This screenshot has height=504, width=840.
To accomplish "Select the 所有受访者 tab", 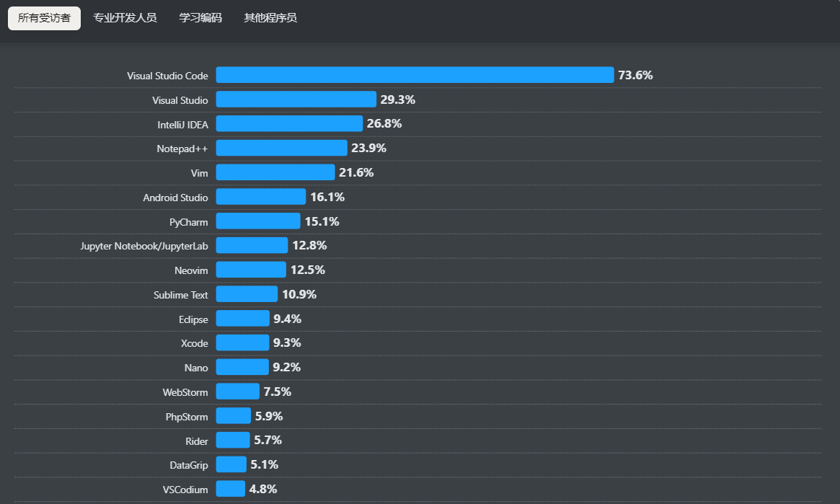I will tap(44, 18).
